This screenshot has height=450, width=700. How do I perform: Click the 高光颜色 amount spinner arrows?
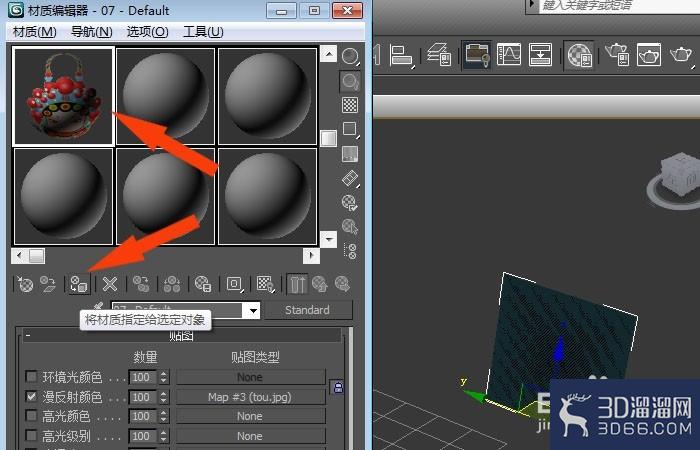pos(164,416)
